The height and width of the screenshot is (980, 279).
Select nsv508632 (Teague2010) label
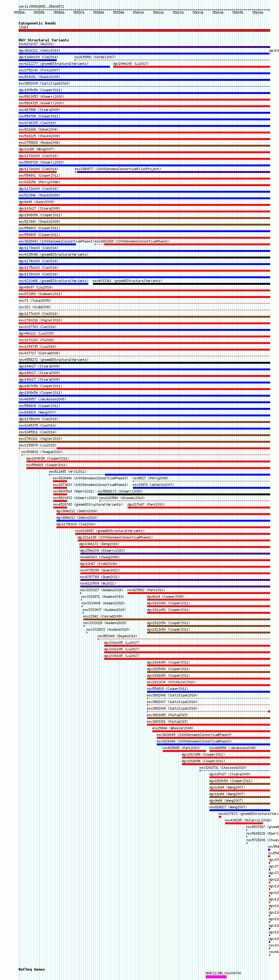[x=42, y=452]
